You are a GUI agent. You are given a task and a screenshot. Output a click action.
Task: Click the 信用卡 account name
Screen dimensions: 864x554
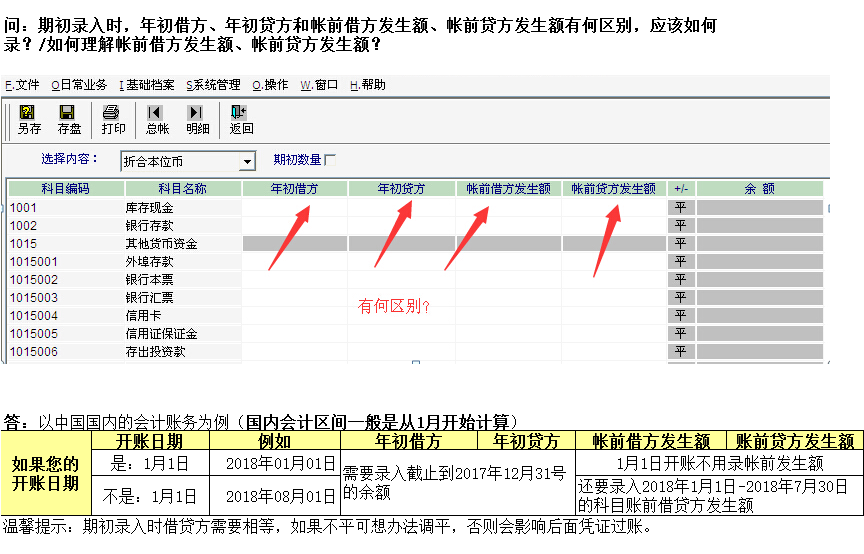143,316
